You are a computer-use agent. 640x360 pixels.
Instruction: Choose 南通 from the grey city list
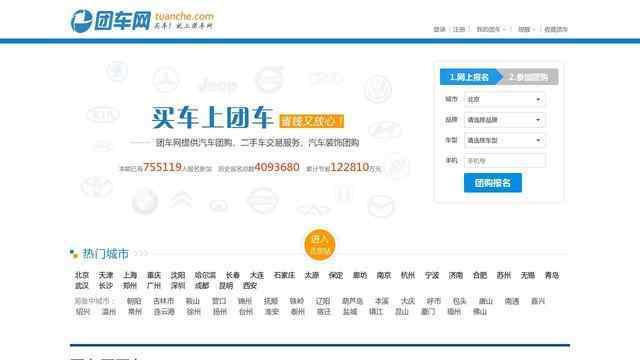512,301
